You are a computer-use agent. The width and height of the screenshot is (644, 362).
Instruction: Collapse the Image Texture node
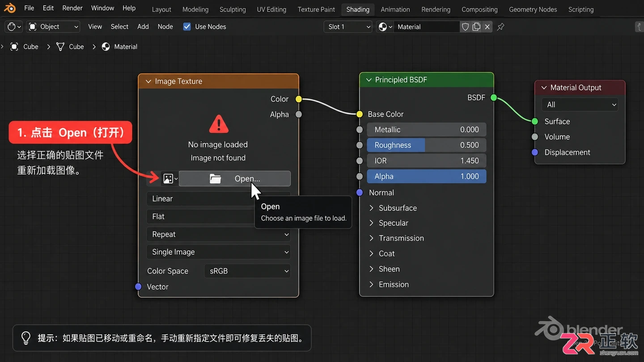point(148,81)
